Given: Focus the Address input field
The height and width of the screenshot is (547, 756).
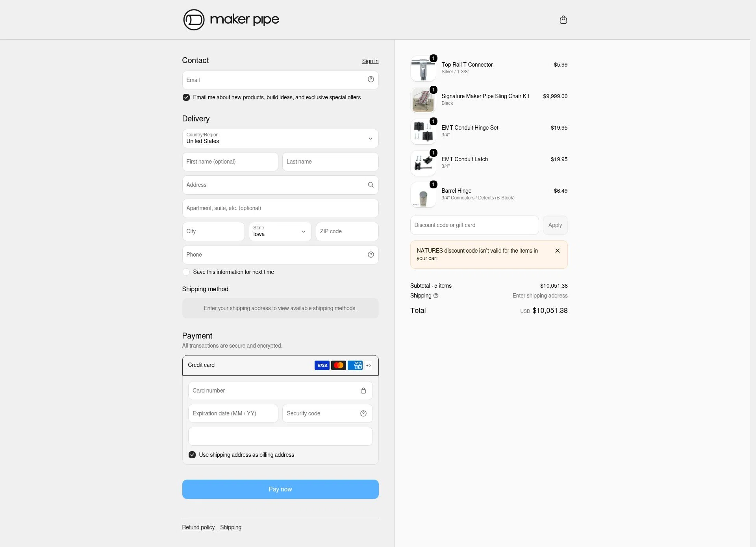Looking at the screenshot, I should click(280, 185).
